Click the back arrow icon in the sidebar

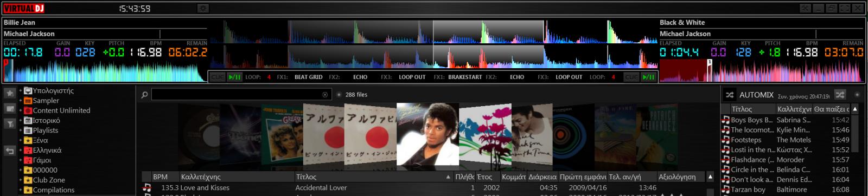[x=10, y=151]
